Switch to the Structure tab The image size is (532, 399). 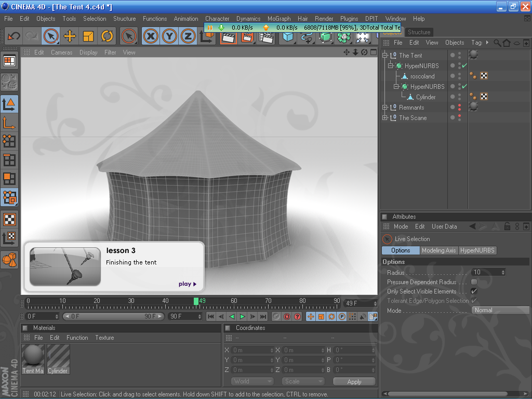pyautogui.click(x=419, y=32)
